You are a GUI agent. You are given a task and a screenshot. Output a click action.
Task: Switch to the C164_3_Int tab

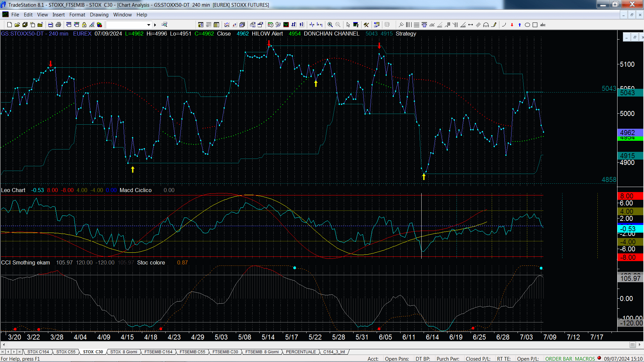tap(334, 352)
